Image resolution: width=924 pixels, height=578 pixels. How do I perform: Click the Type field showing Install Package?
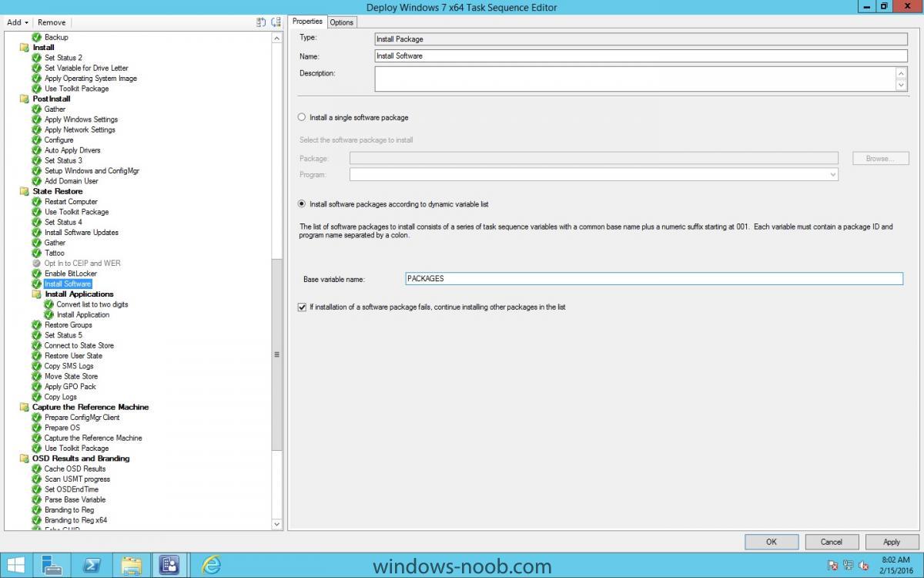(641, 39)
